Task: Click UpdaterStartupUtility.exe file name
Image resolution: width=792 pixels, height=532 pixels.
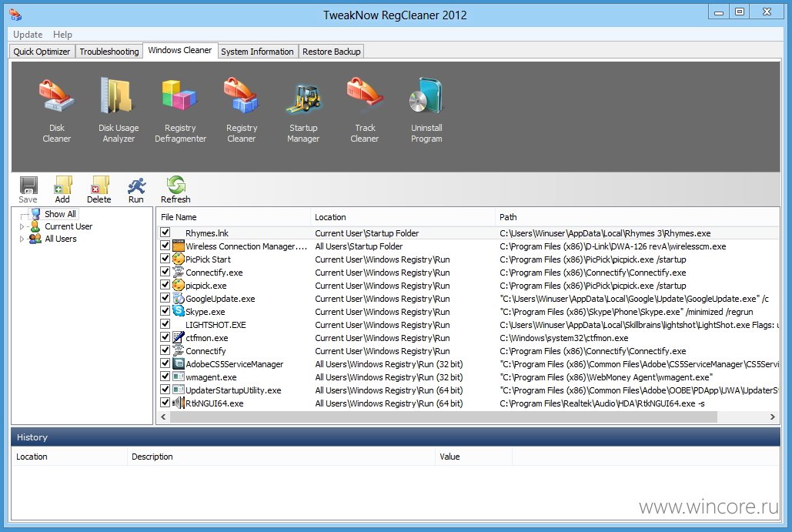Action: (x=233, y=390)
